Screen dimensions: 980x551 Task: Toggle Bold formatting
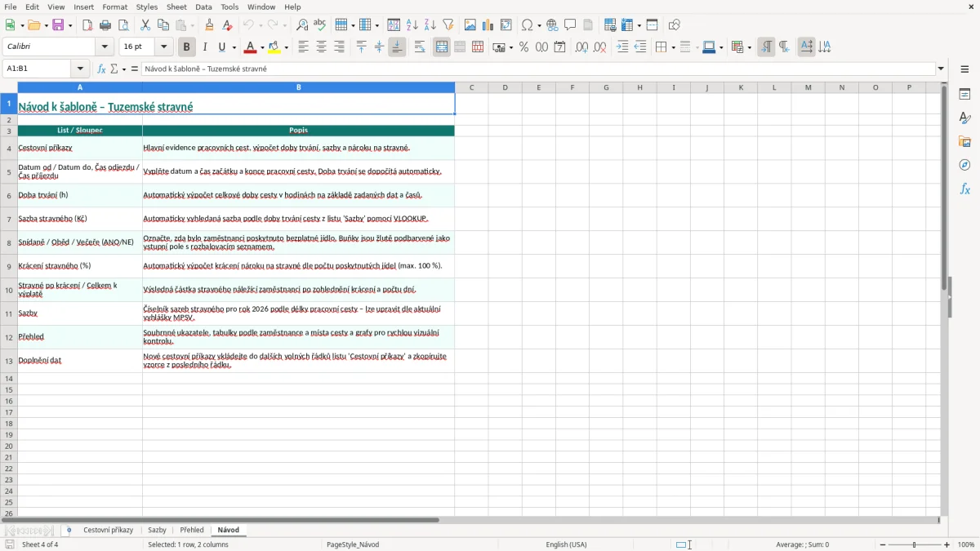click(x=186, y=47)
